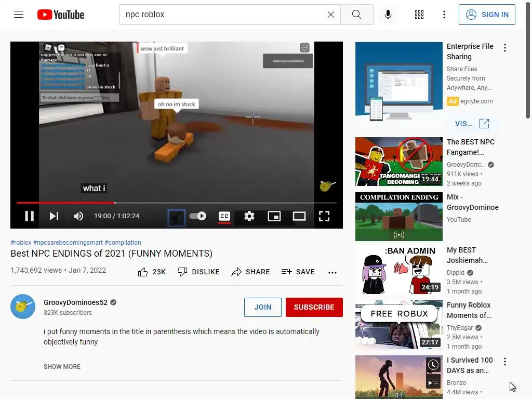Open Funny Roblox Moments title
This screenshot has height=399, width=532.
click(x=469, y=310)
